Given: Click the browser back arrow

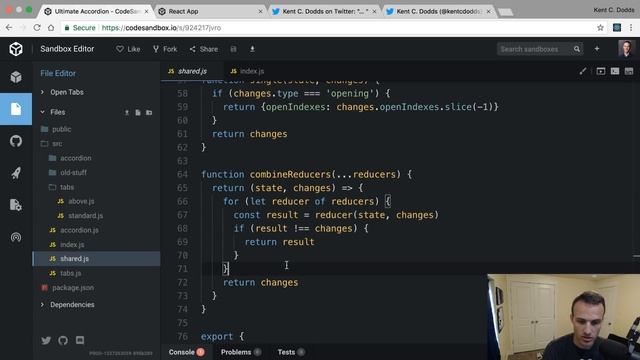Looking at the screenshot, I should 9,28.
